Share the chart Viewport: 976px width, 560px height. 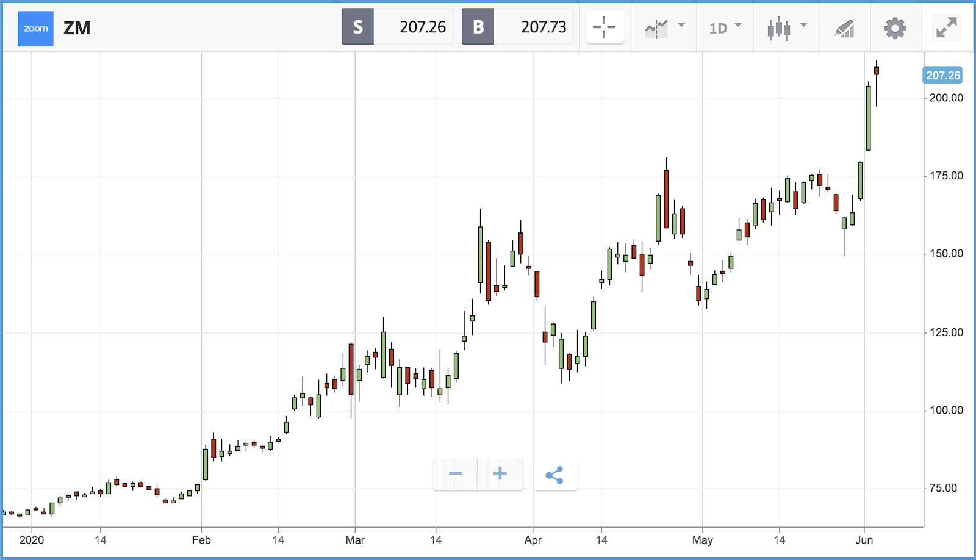[555, 475]
